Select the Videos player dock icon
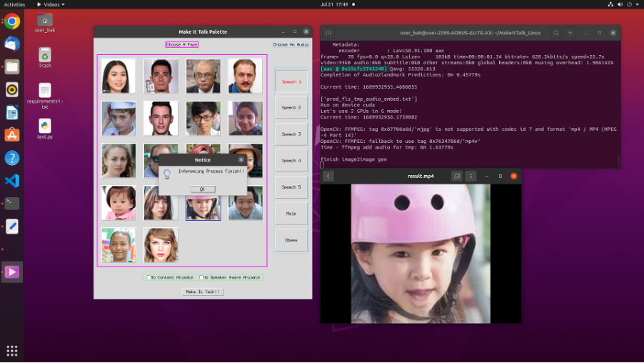 [x=12, y=272]
